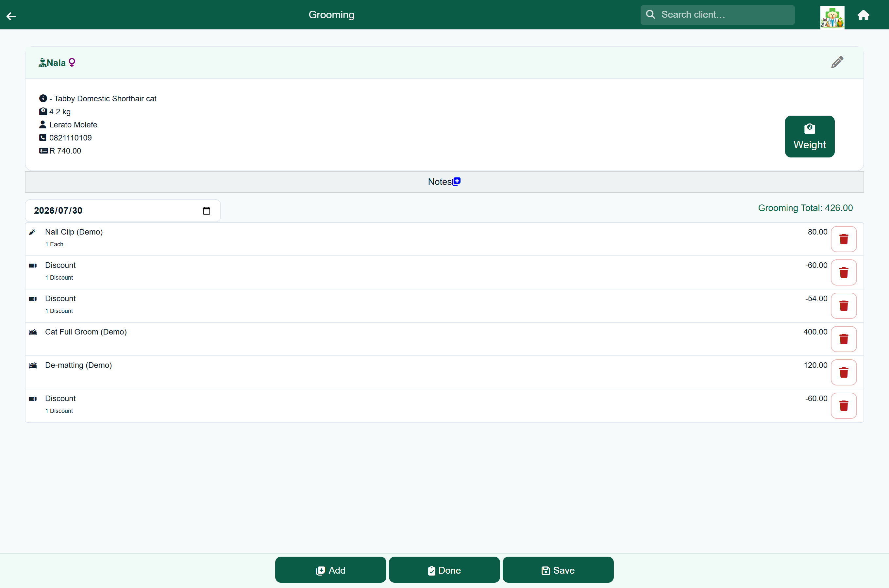Image resolution: width=889 pixels, height=588 pixels.
Task: Click the Cat Full Groom bed icon
Action: click(33, 332)
